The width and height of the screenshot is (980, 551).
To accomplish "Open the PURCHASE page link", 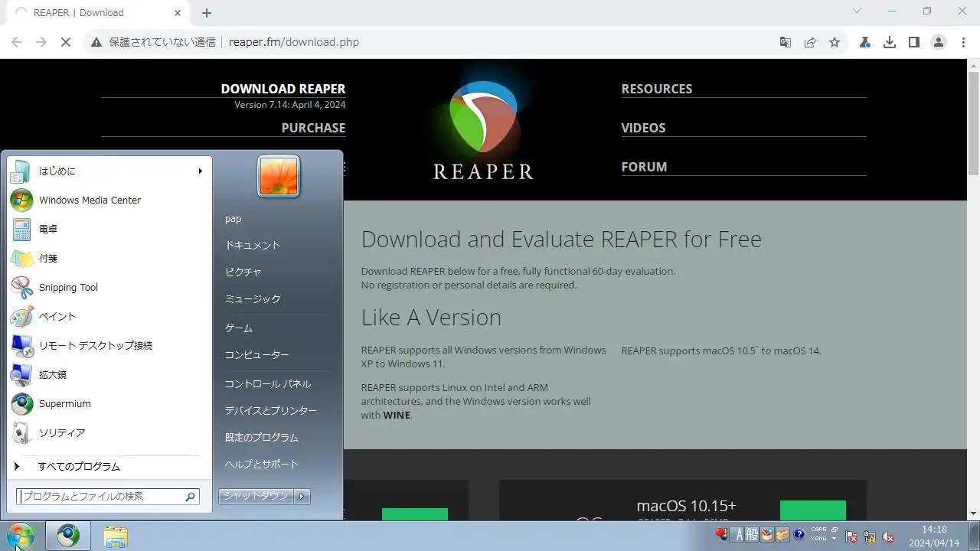I will tap(313, 128).
